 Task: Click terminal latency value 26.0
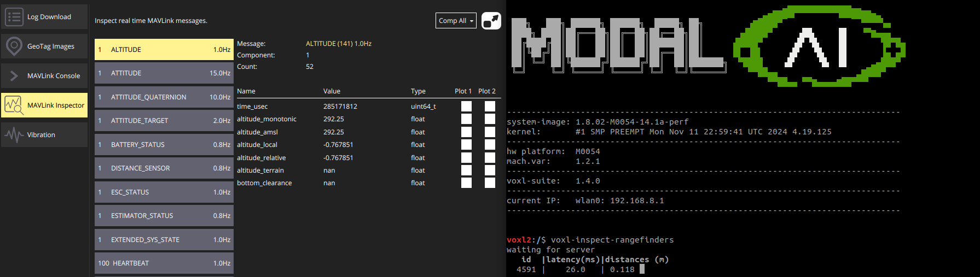[x=576, y=269]
